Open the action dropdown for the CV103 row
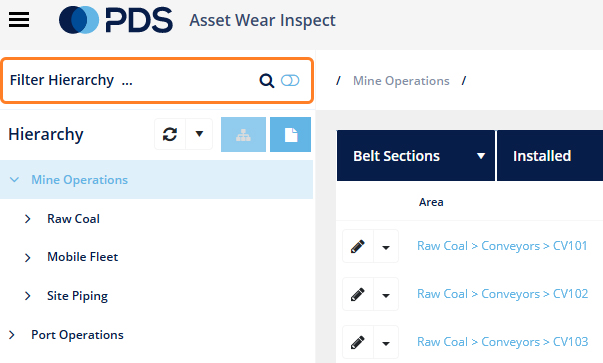This screenshot has height=363, width=603. (x=386, y=342)
